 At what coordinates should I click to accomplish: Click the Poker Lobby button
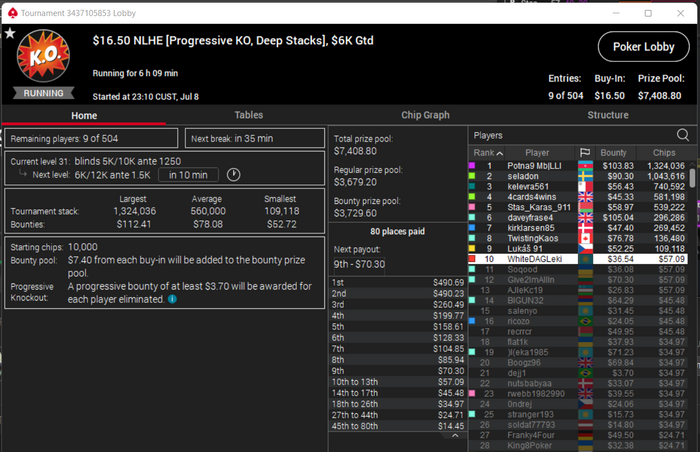click(x=643, y=46)
